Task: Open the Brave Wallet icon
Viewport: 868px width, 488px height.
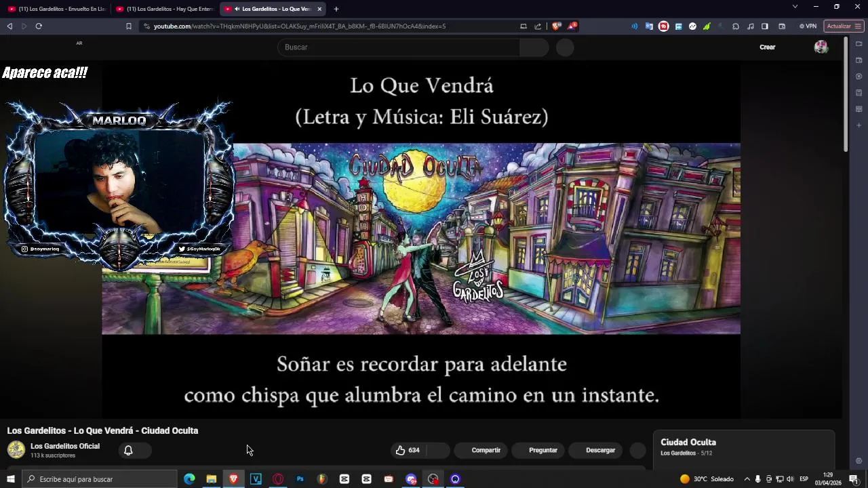Action: [x=782, y=26]
